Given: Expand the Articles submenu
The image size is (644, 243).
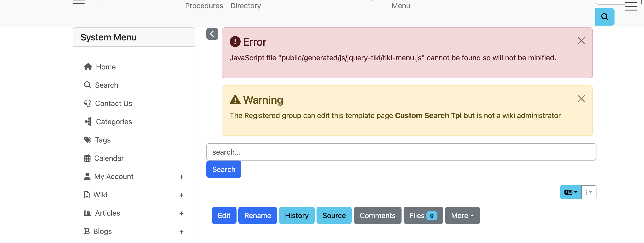Looking at the screenshot, I should click(181, 213).
